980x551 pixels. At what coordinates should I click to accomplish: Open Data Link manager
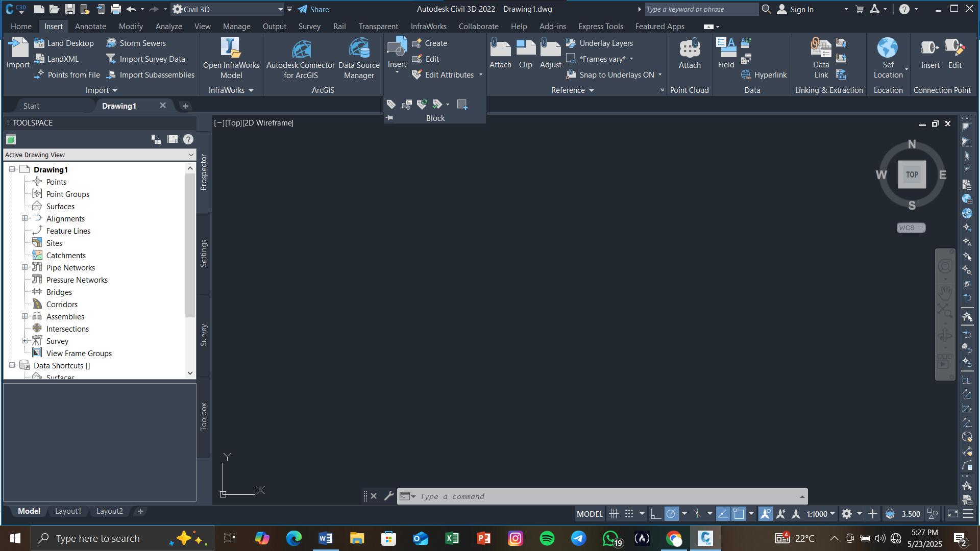[x=821, y=58]
